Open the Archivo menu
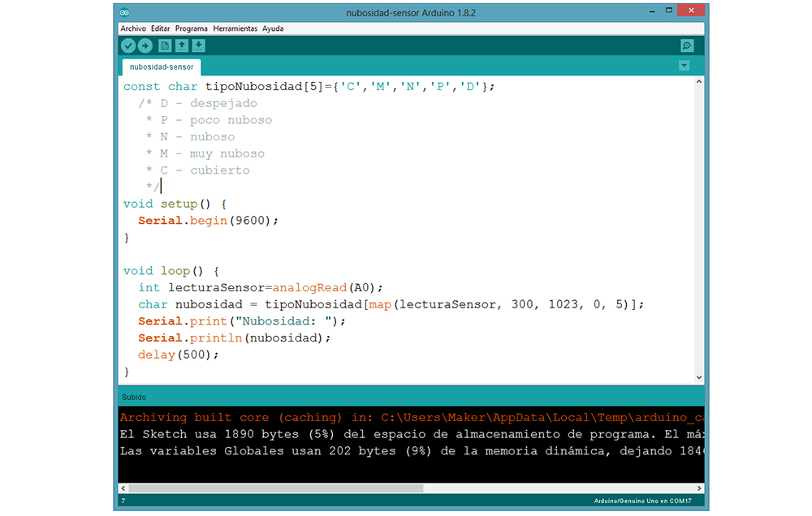Viewport: 812px width, 516px height. (133, 28)
